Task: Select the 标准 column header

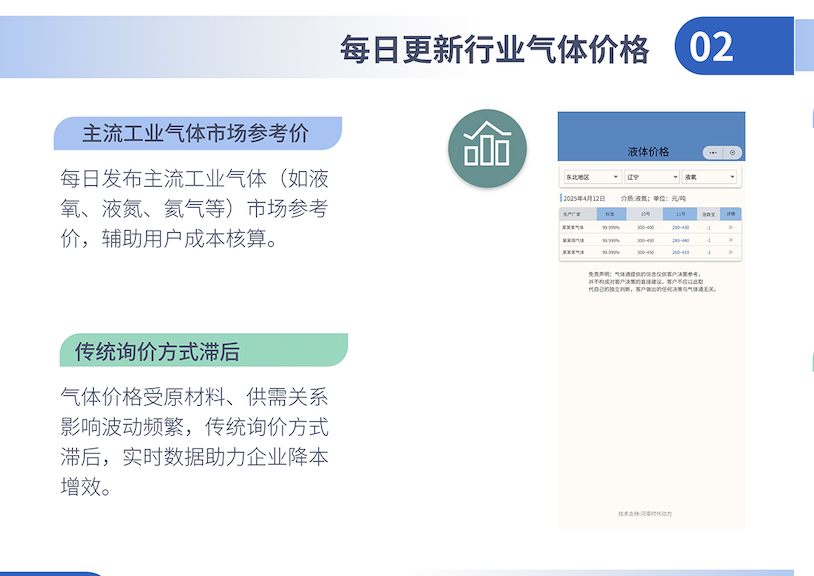Action: pyautogui.click(x=611, y=214)
